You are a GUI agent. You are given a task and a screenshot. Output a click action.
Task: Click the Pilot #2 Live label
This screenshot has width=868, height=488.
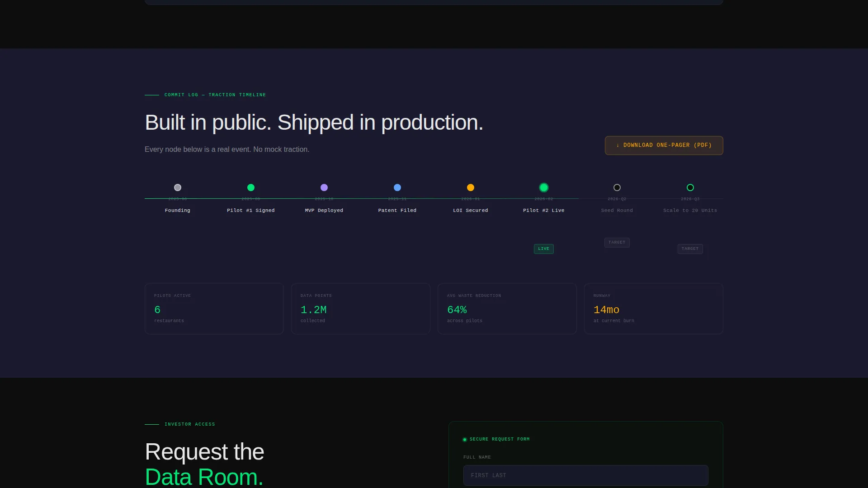(x=544, y=211)
